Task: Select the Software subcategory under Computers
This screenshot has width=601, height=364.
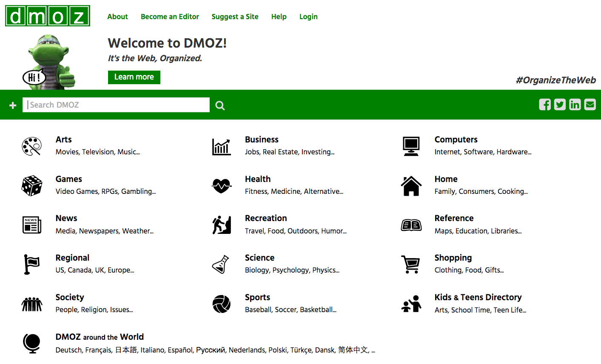Action: coord(479,152)
